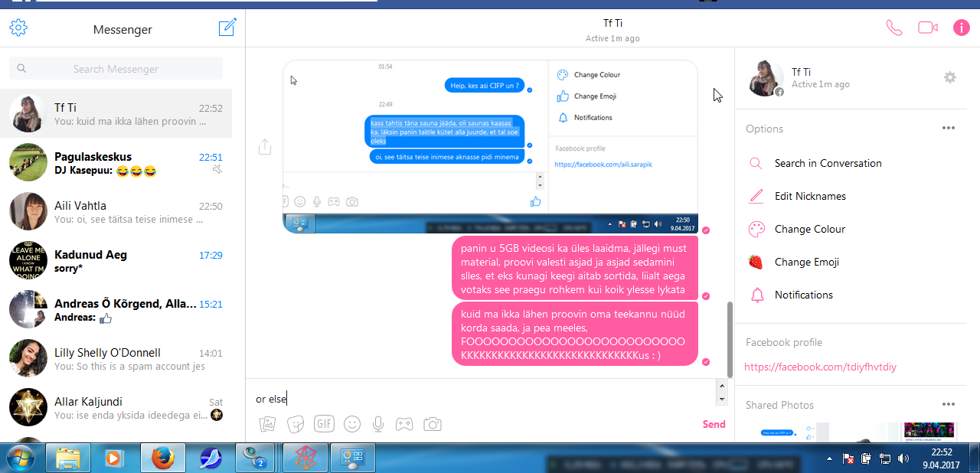Click the muted bell icon on Pagulaskeskus
Viewport: 980px width, 473px height.
pyautogui.click(x=217, y=170)
